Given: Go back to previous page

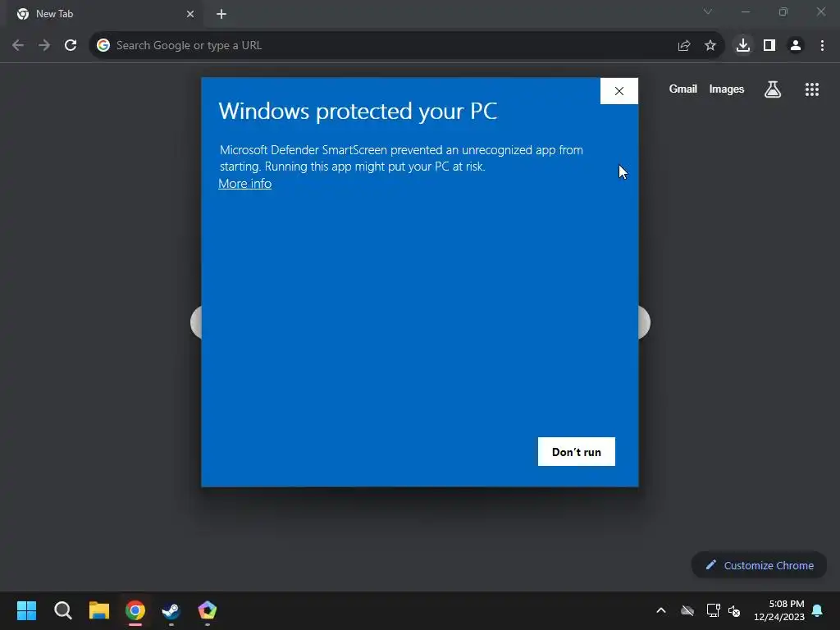Looking at the screenshot, I should point(18,45).
